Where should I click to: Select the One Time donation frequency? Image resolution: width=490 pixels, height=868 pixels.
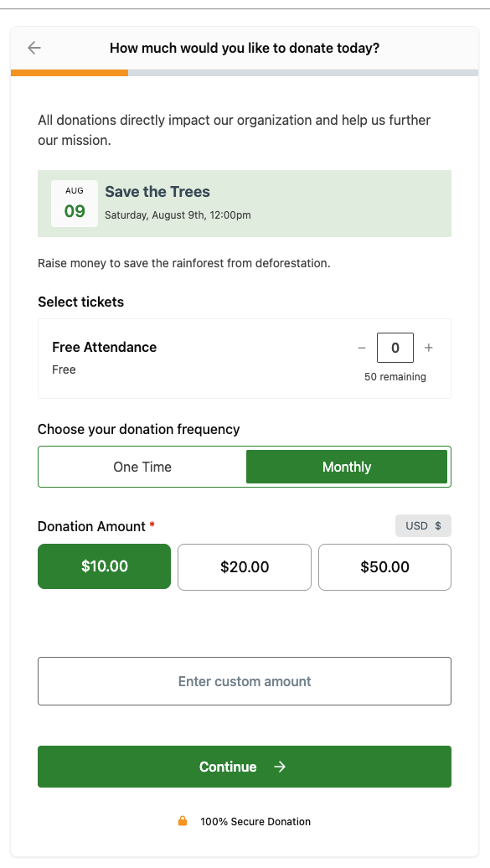point(141,467)
